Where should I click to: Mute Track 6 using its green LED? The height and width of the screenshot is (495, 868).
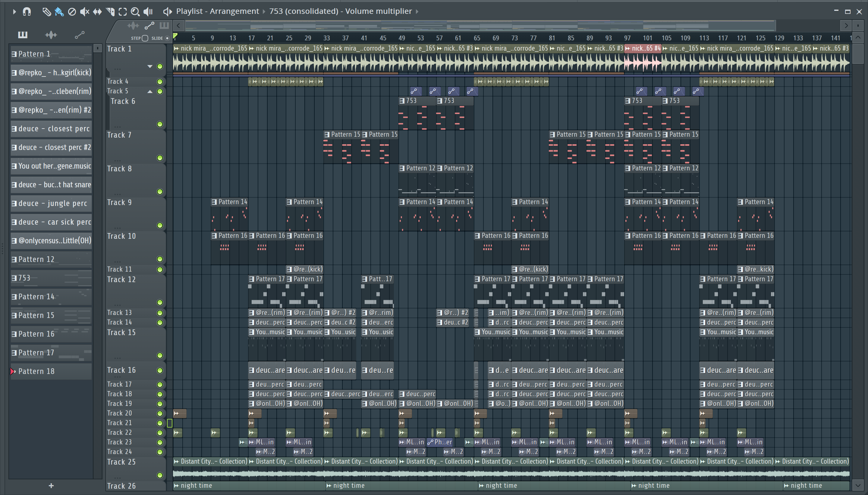(x=160, y=124)
